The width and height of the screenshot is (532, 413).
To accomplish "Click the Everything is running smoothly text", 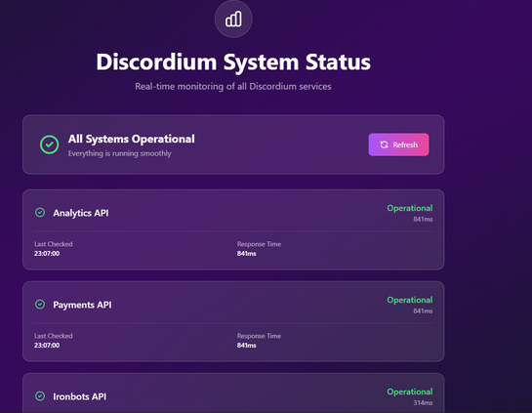I will (x=119, y=153).
